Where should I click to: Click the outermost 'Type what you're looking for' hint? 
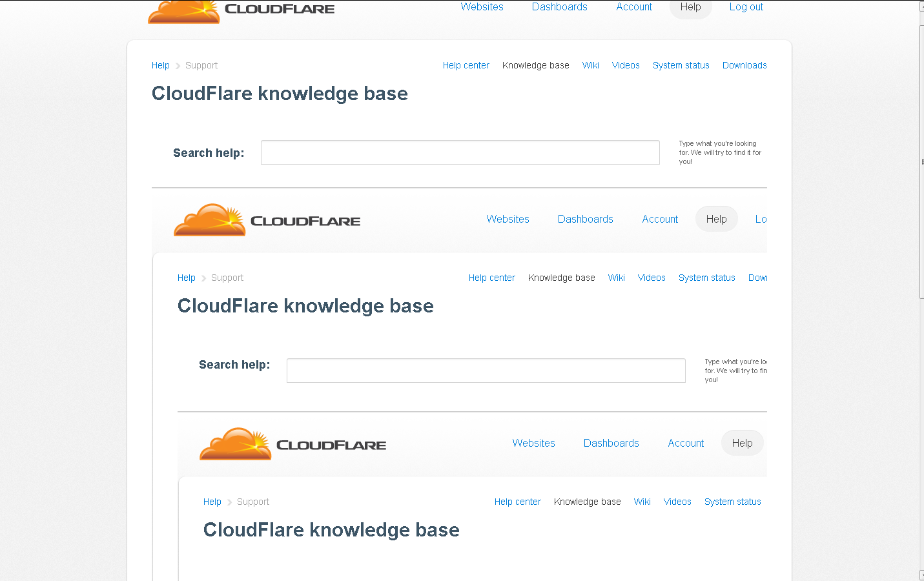click(x=720, y=152)
